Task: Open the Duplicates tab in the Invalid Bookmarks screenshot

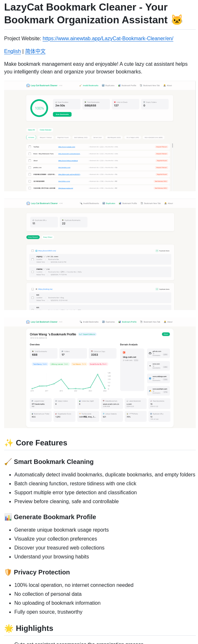Action: 108,86
